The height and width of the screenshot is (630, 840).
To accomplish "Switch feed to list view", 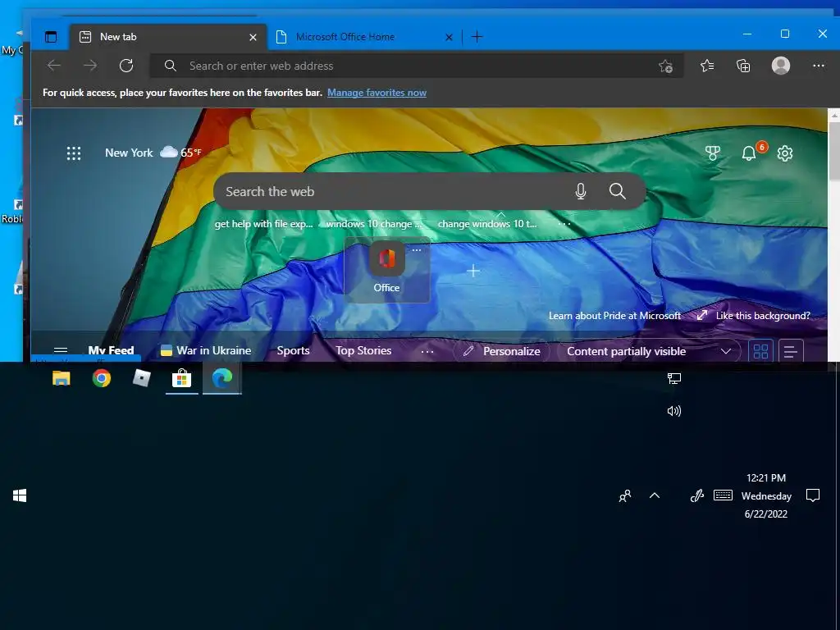I will [791, 351].
